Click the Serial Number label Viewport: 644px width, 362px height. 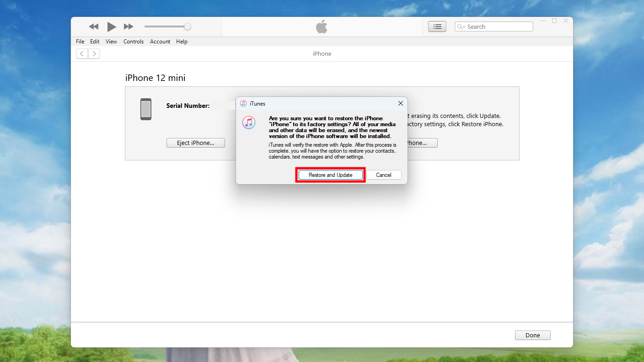coord(188,106)
